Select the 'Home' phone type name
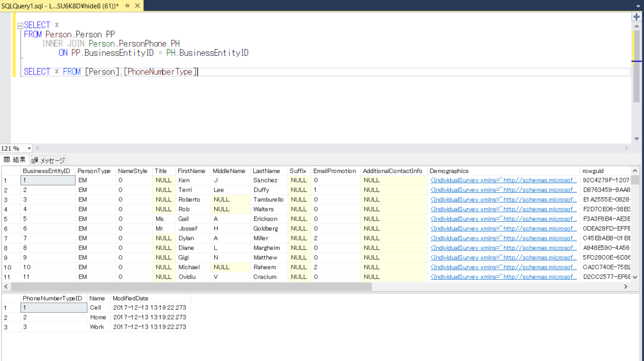Screen dimensions: 644x361 pyautogui.click(x=98, y=317)
